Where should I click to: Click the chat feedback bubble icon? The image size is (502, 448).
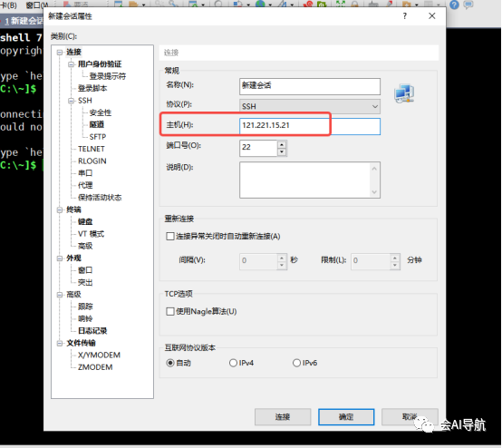pyautogui.click(x=468, y=5)
